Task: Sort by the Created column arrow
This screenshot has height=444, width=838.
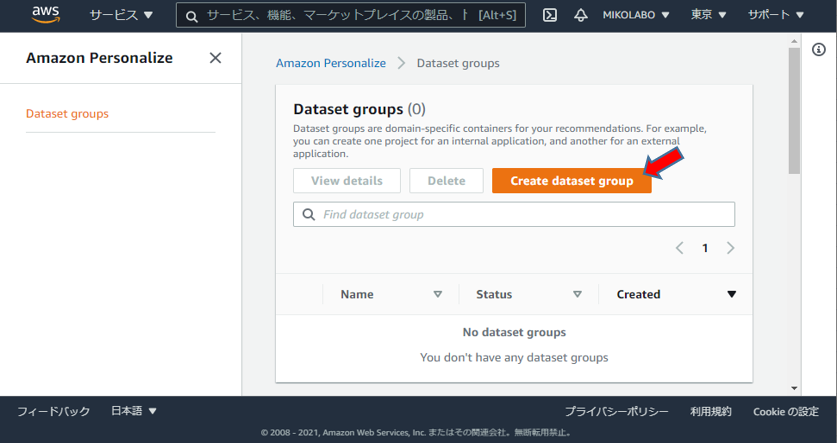Action: coord(732,294)
